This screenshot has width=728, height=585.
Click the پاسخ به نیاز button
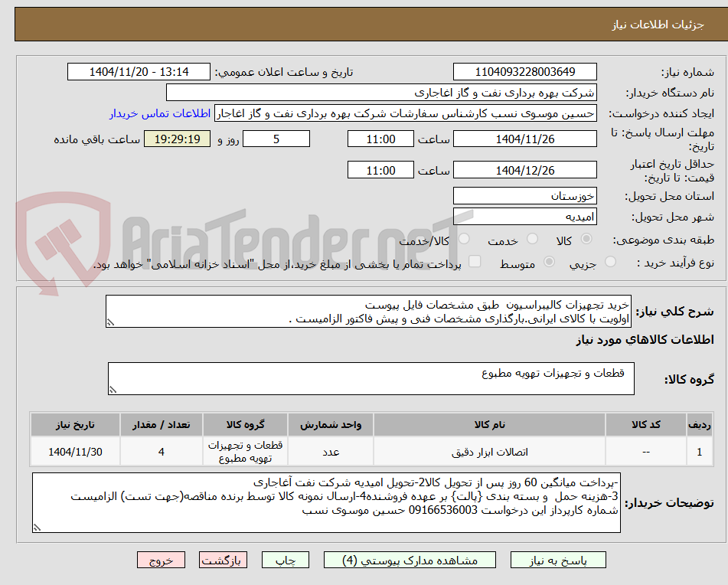[x=558, y=560]
